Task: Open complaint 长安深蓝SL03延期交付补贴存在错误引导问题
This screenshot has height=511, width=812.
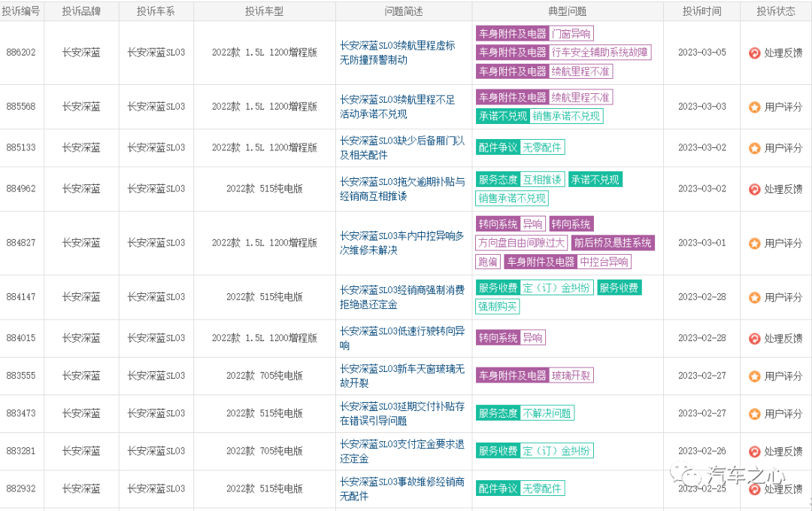Action: (402, 413)
